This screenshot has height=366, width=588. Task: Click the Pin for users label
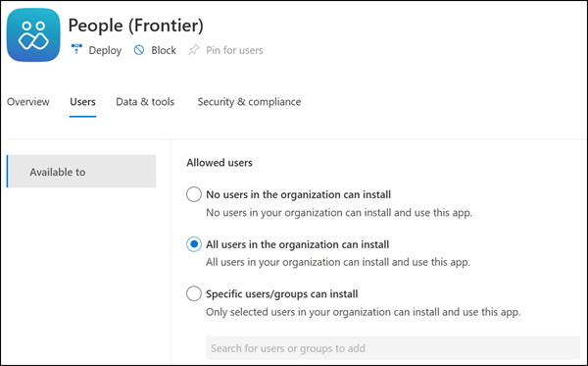tap(234, 50)
